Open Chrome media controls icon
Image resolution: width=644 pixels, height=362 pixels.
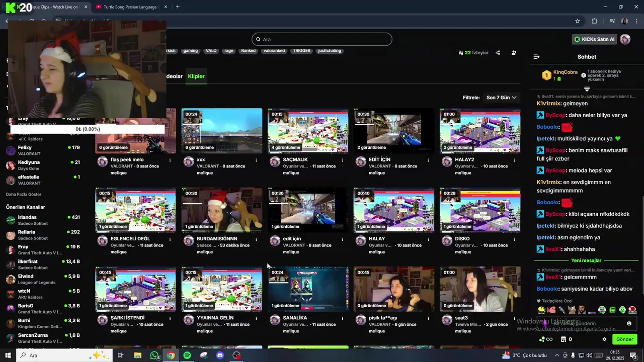612,21
